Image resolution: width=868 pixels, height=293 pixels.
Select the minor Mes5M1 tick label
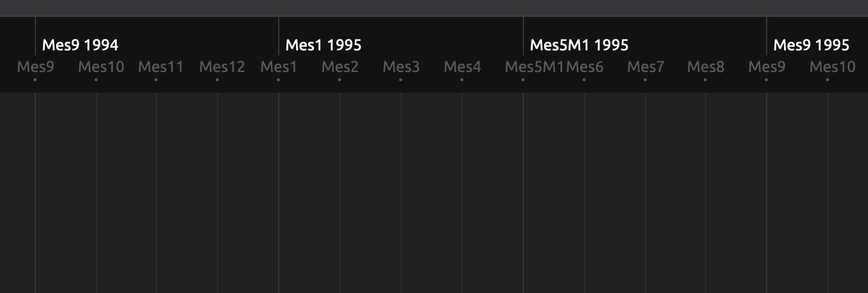tap(535, 67)
